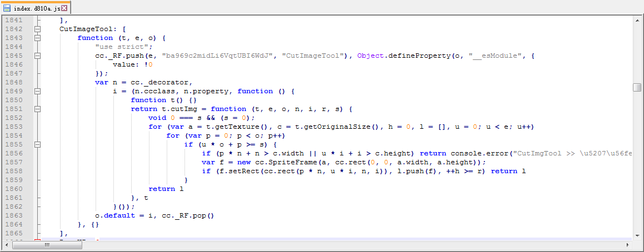Click the horizontal scrollbar right arrow
The height and width of the screenshot is (252, 644).
tap(628, 245)
